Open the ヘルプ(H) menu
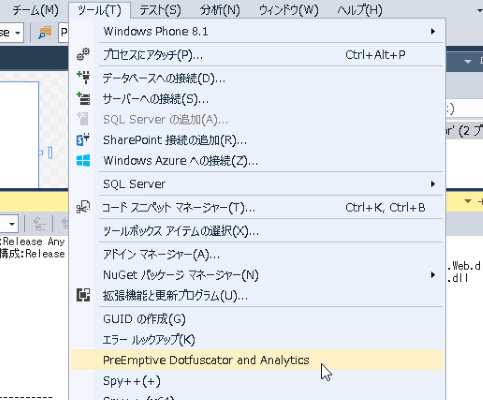The width and height of the screenshot is (483, 400). 360,10
